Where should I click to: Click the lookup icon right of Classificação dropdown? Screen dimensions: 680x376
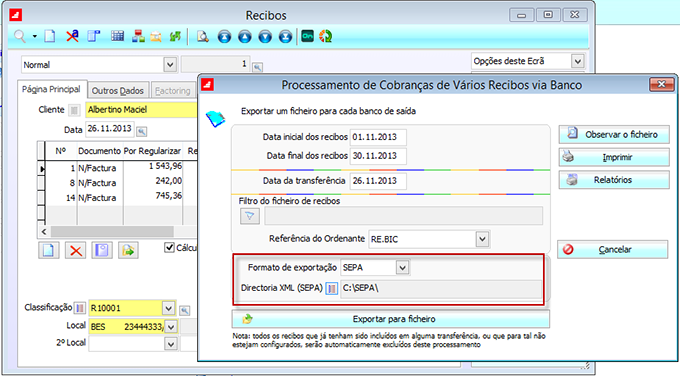(x=185, y=310)
